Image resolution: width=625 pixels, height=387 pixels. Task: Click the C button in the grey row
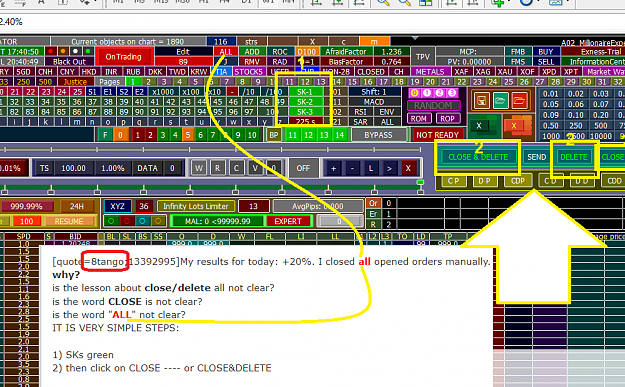tap(236, 168)
